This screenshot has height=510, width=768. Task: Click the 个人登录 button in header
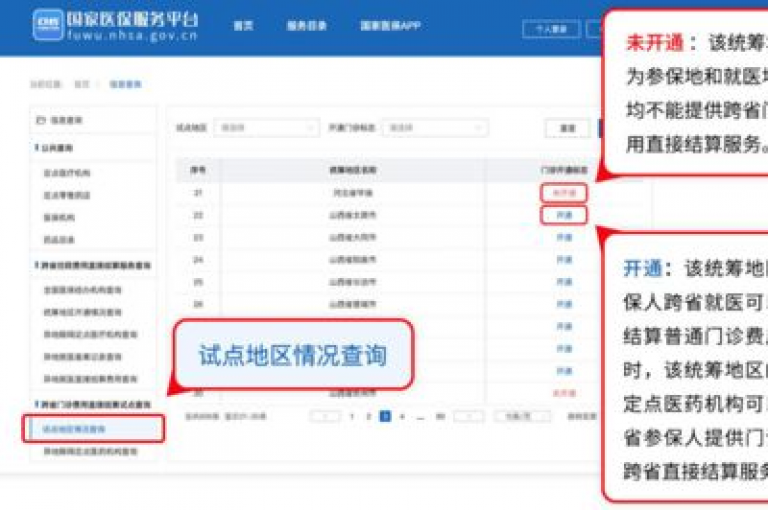[552, 29]
